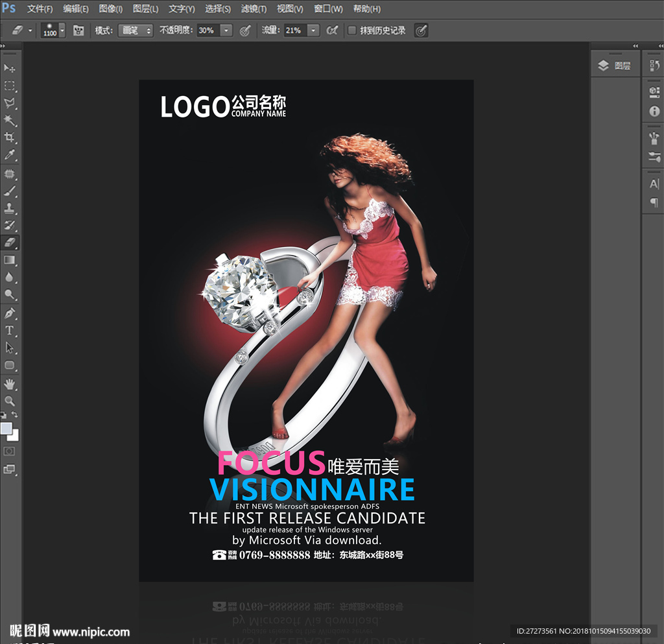The width and height of the screenshot is (664, 644).
Task: Select the Magic Wand tool
Action: [9, 121]
